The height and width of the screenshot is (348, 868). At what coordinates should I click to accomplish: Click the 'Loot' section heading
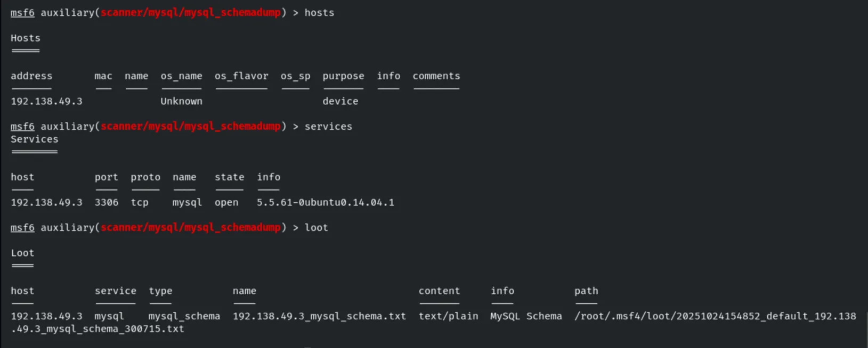pyautogui.click(x=22, y=253)
